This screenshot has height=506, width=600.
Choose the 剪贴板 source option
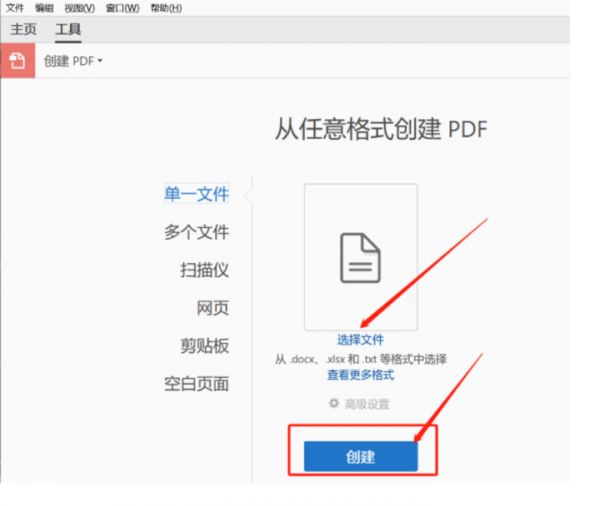click(x=204, y=346)
